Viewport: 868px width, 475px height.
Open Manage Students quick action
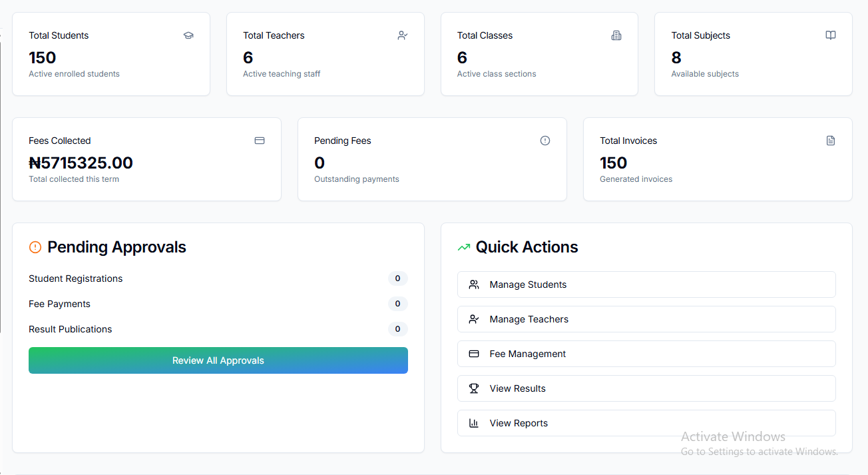coord(646,284)
